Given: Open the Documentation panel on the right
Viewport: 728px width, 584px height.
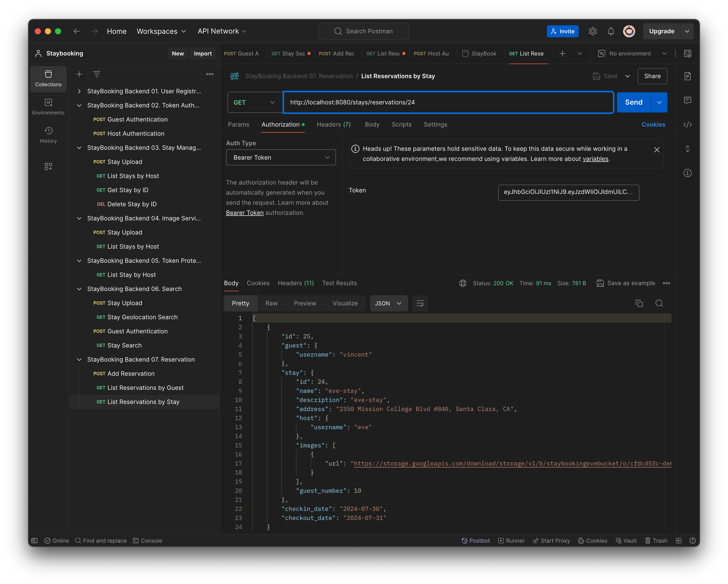Looking at the screenshot, I should pos(687,76).
